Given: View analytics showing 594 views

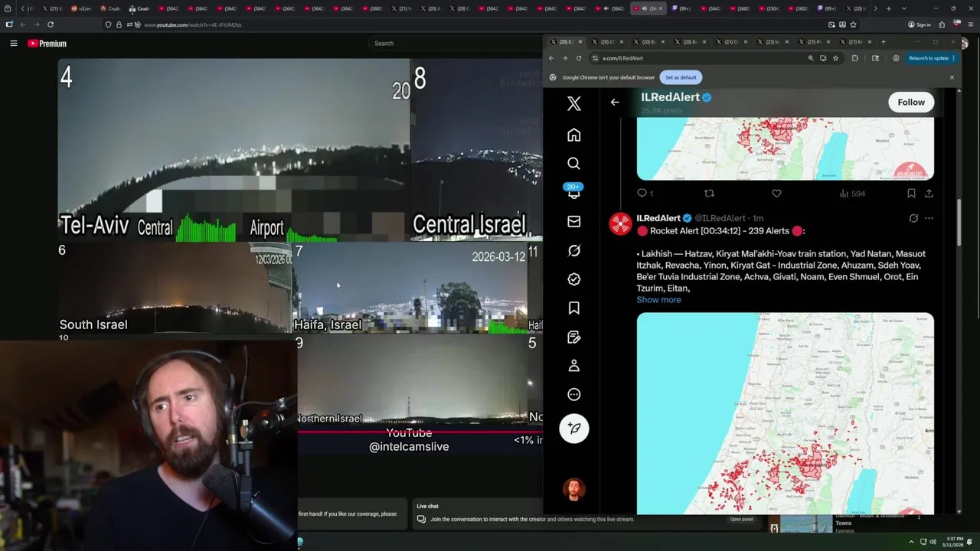Looking at the screenshot, I should pyautogui.click(x=852, y=194).
